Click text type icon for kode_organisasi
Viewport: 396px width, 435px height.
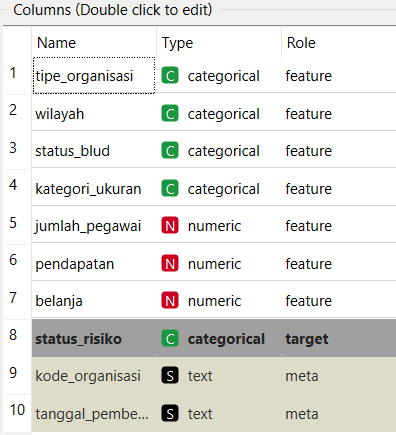coord(170,375)
